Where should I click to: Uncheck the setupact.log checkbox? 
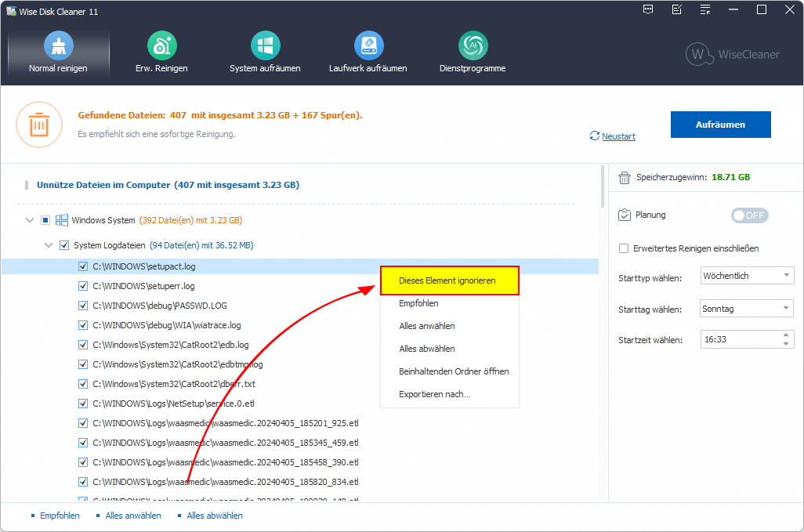83,266
